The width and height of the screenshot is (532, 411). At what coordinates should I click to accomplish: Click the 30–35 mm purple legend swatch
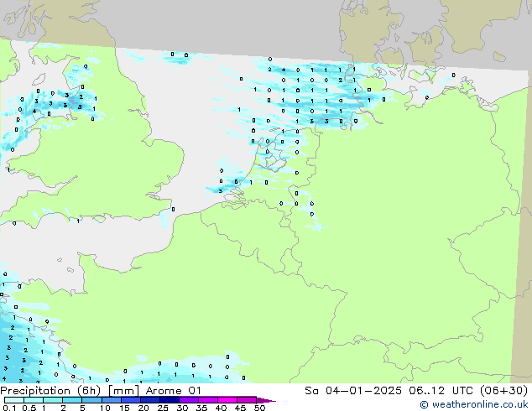[x=188, y=400]
